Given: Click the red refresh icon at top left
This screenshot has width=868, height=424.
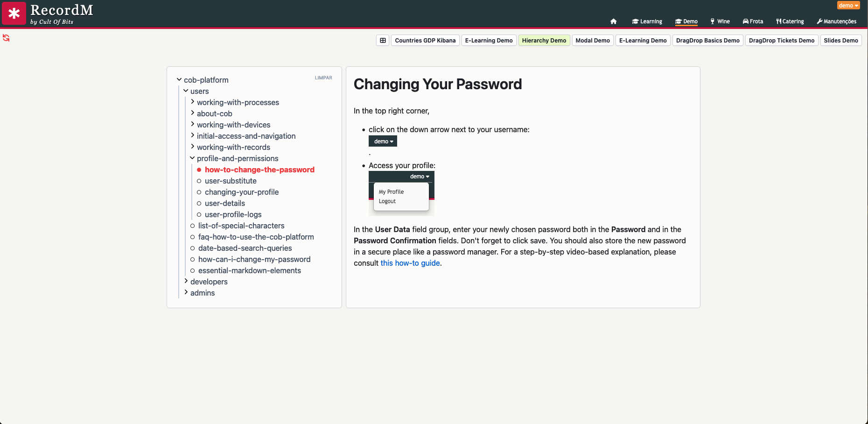Looking at the screenshot, I should pyautogui.click(x=6, y=38).
